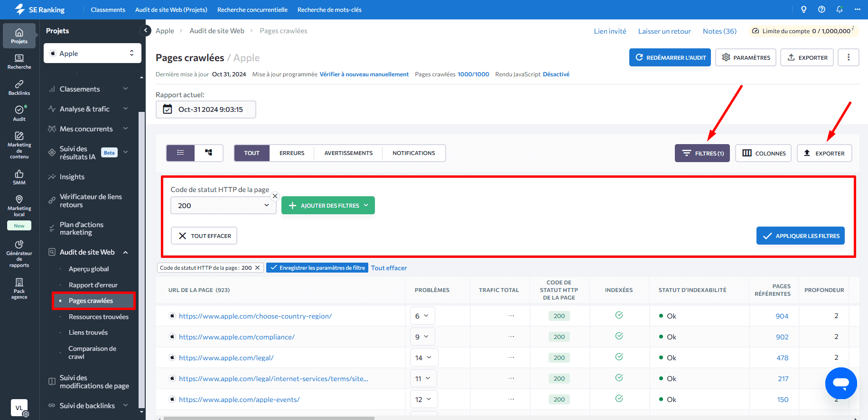Screen dimensions: 868x420
Task: Open Ressources trouvées in sidebar
Action: (x=99, y=317)
